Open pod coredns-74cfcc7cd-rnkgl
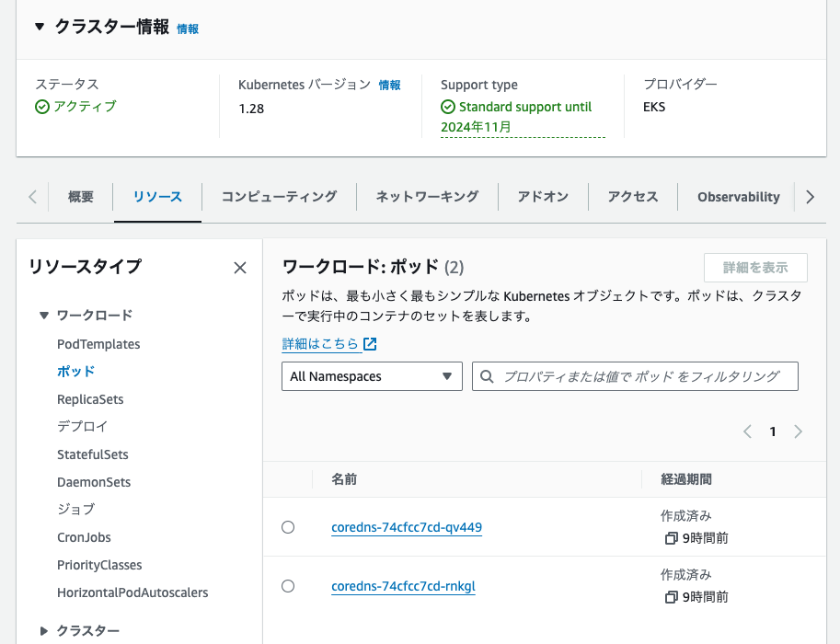 coord(403,586)
